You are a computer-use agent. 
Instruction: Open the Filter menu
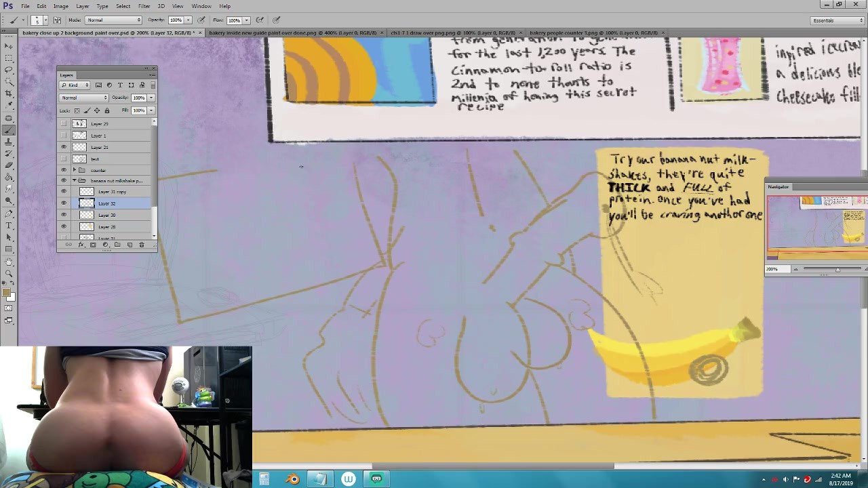(144, 6)
